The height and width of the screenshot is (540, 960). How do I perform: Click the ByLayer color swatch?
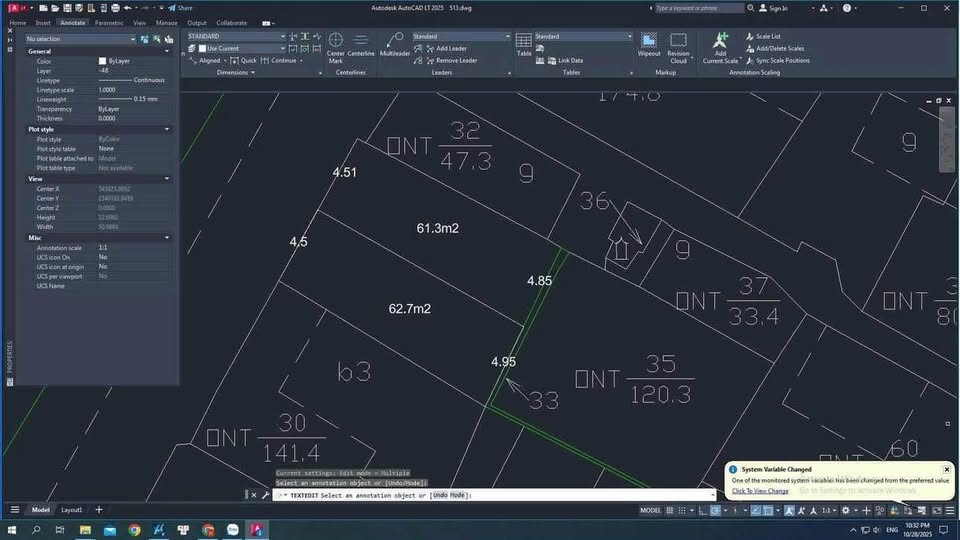[x=102, y=61]
